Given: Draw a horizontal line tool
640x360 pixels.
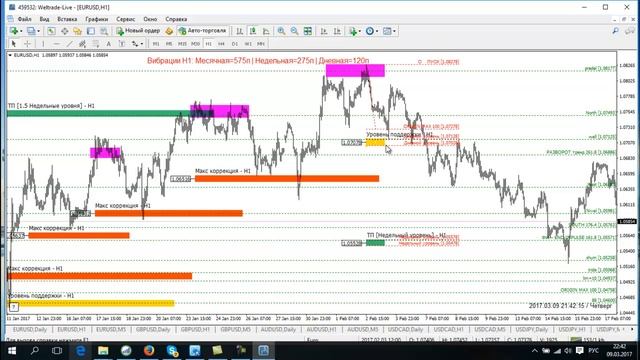Looking at the screenshot, I should pos(56,44).
